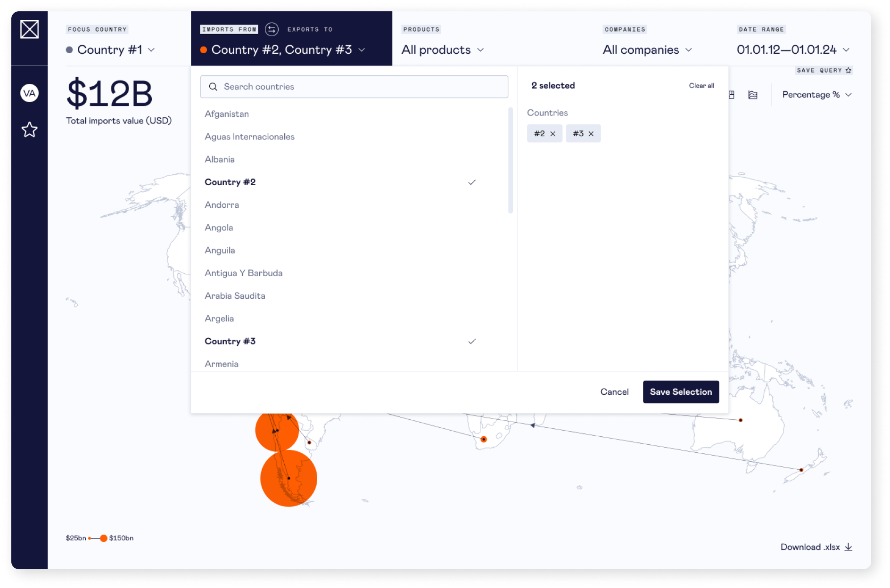Image resolution: width=890 pixels, height=588 pixels.
Task: Click the Search countries input field
Action: click(x=354, y=87)
